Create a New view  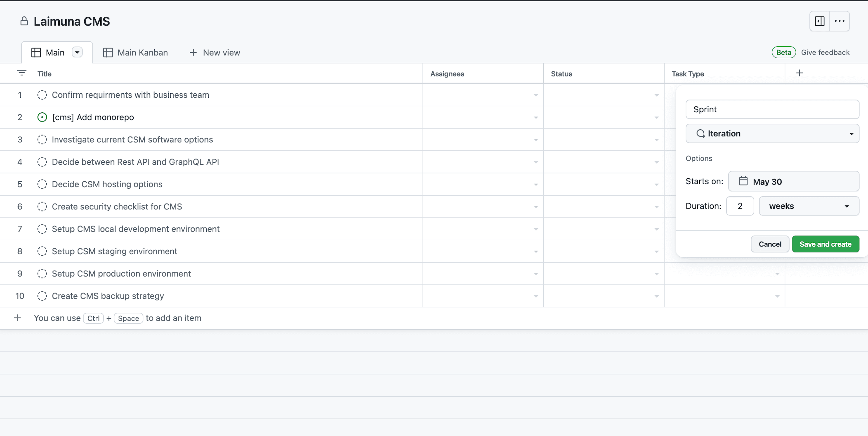[x=215, y=53]
